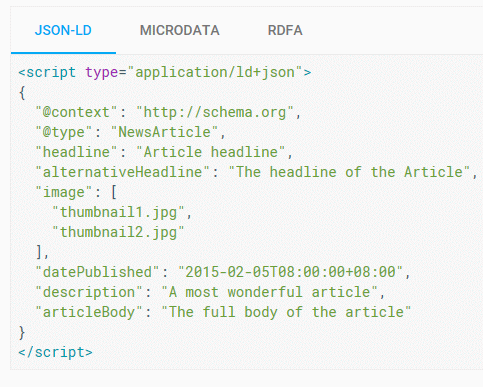Screen dimensions: 483x387
Task: Click the "image": [ line
Action: click(76, 192)
